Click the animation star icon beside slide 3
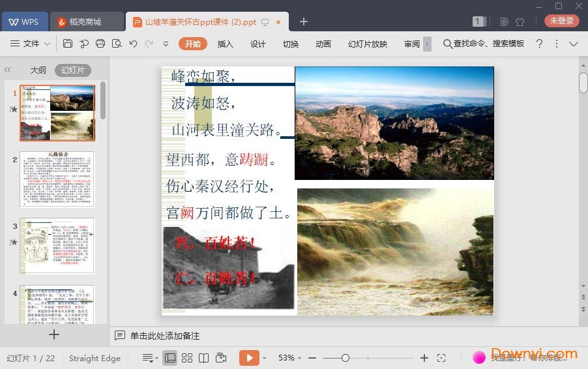 click(x=14, y=242)
